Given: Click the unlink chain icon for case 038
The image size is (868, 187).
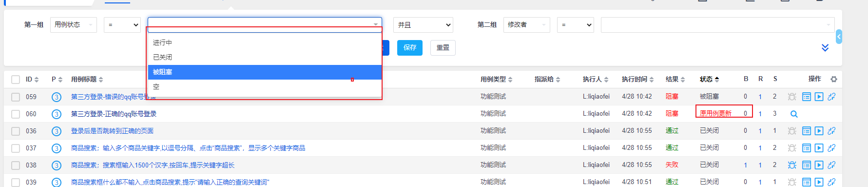Looking at the screenshot, I should 831,165.
